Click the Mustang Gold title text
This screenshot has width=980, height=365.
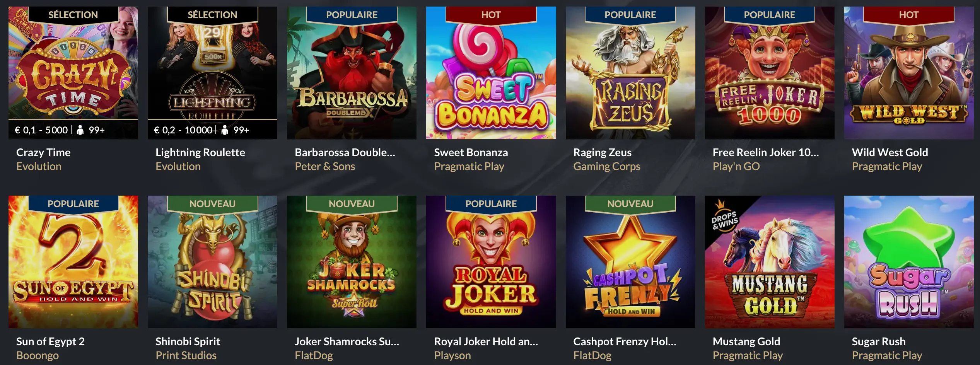point(746,341)
